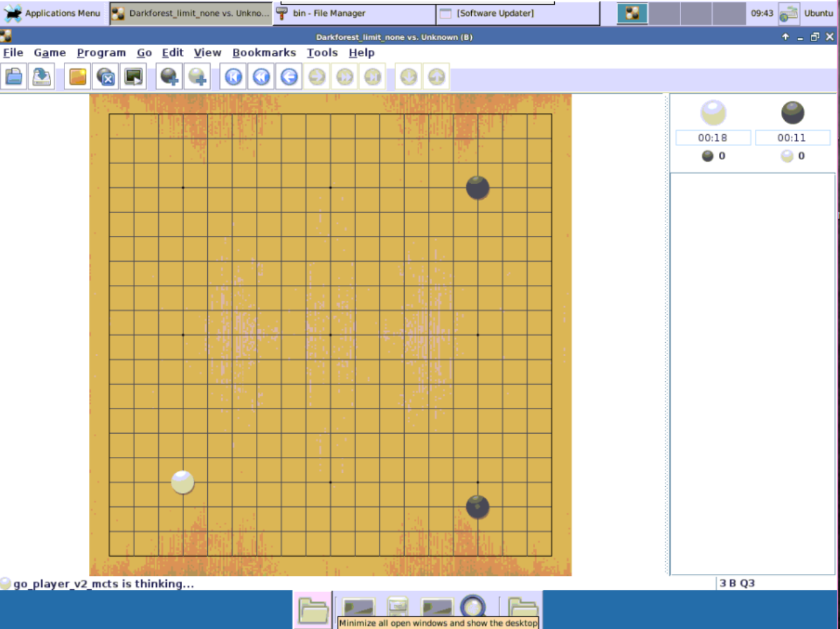
Task: Select the edit board mode icon
Action: pyautogui.click(x=76, y=76)
